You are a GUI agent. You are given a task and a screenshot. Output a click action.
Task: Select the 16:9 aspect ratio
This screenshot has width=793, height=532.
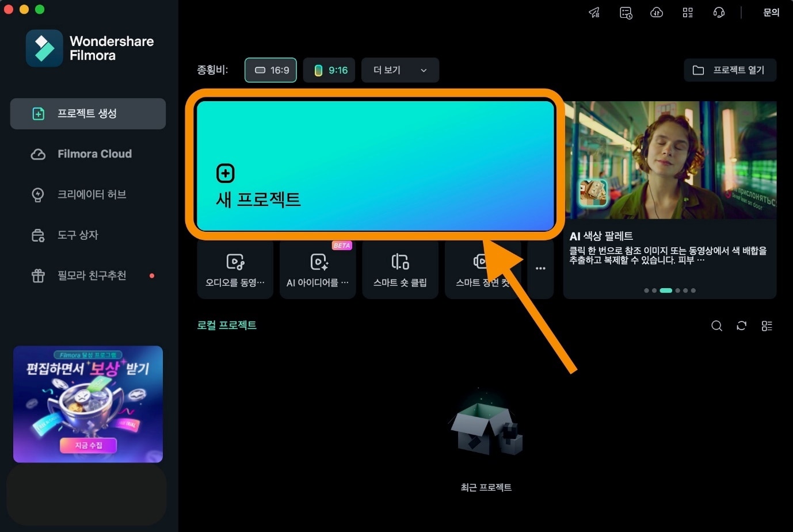coord(270,70)
